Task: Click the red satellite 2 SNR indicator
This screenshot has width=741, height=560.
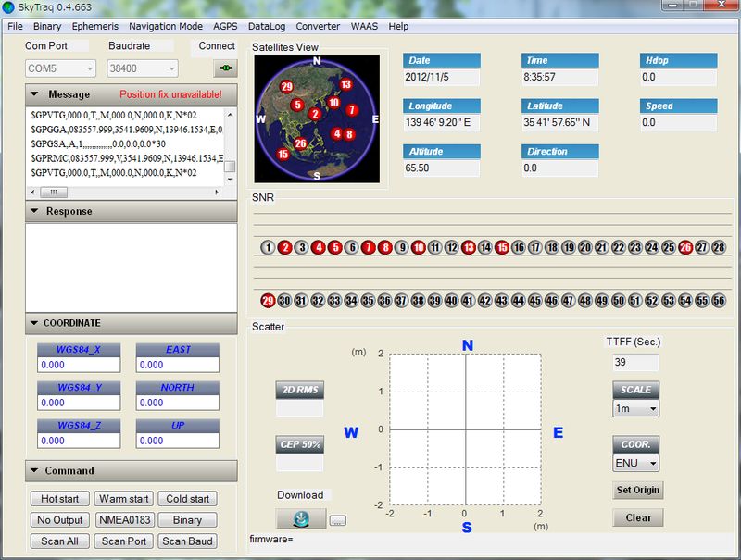Action: pos(285,248)
